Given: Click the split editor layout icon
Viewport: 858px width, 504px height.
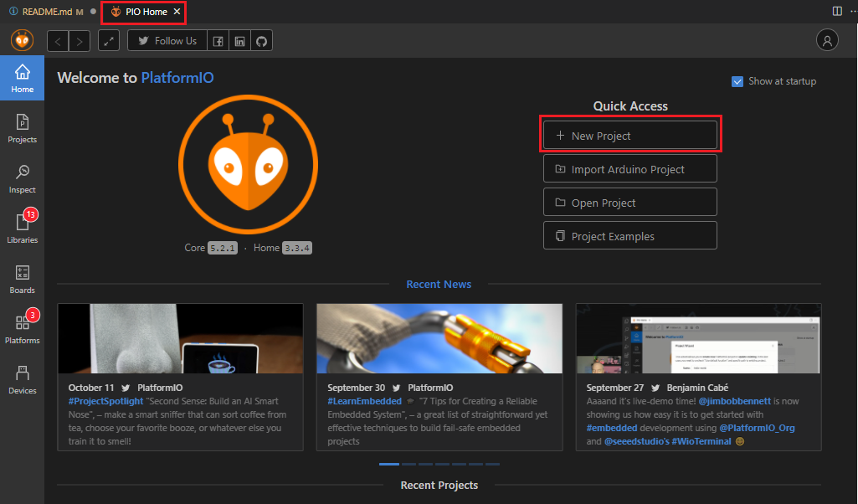Looking at the screenshot, I should (x=837, y=11).
